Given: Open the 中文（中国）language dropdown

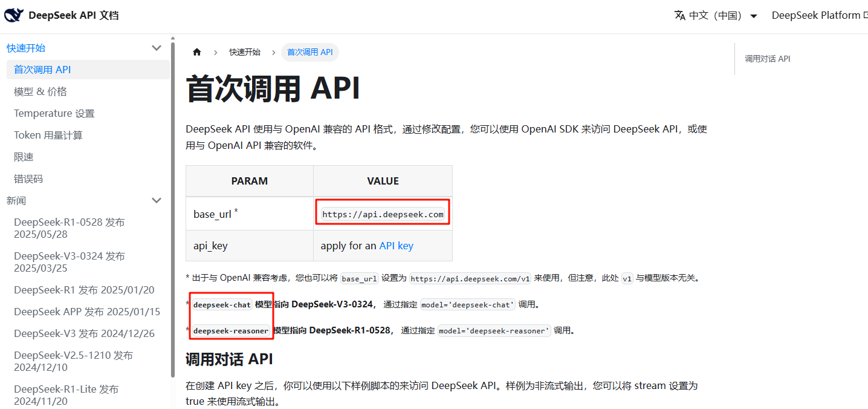Looking at the screenshot, I should [716, 16].
